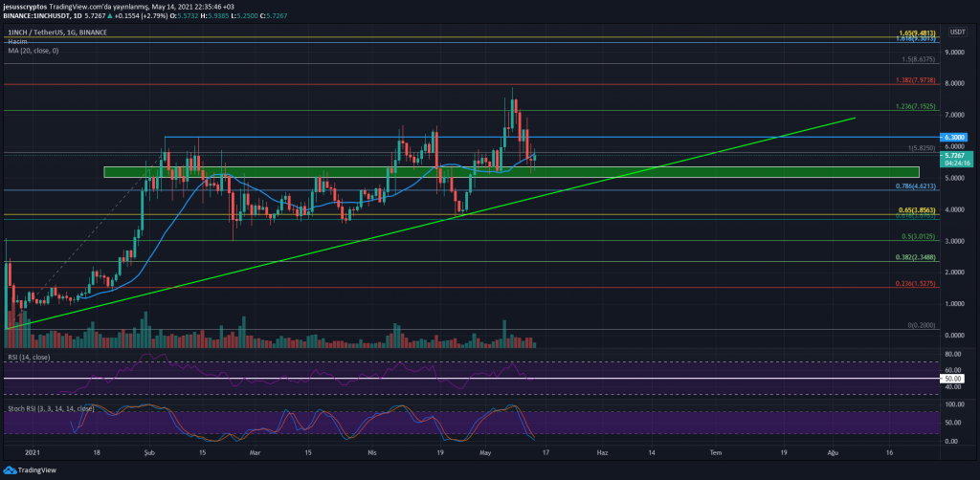The height and width of the screenshot is (480, 980).
Task: Click the TradingView logo in the bottom corner
Action: (30, 470)
